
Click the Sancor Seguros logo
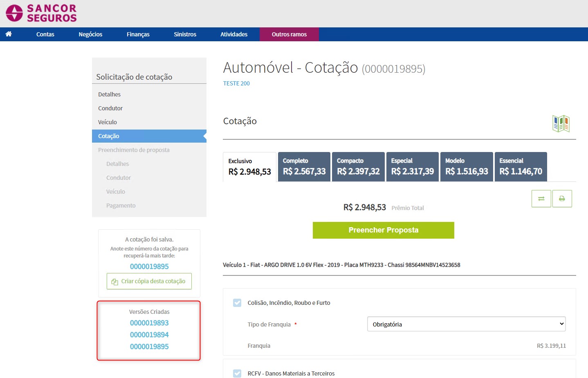click(x=41, y=13)
